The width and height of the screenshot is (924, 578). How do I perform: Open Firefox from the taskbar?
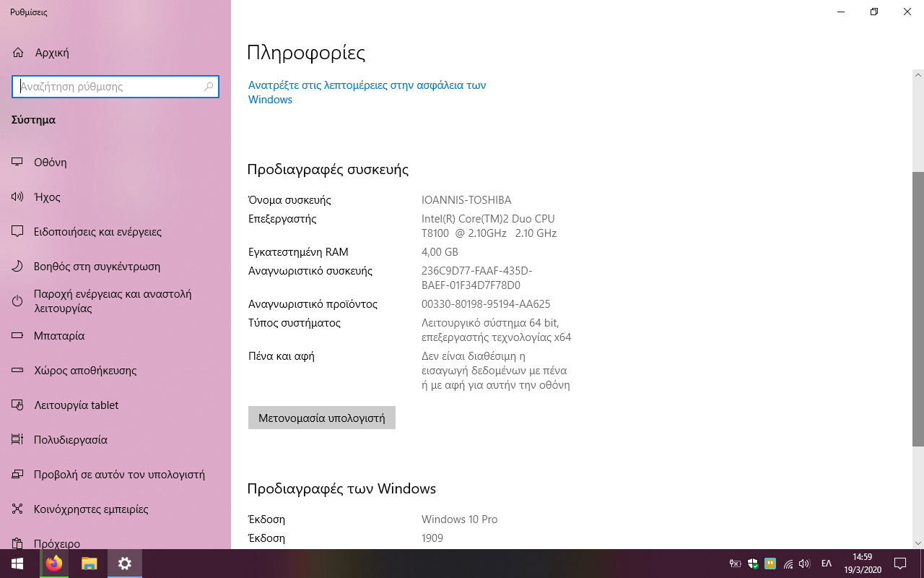pos(54,564)
